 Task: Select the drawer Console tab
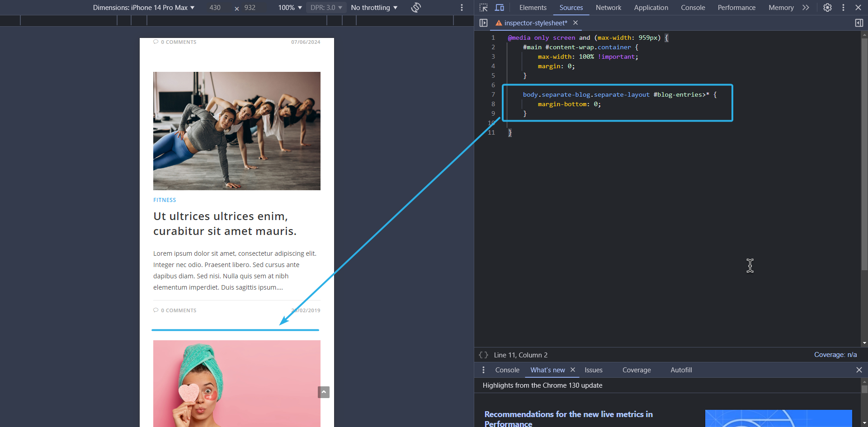tap(507, 370)
